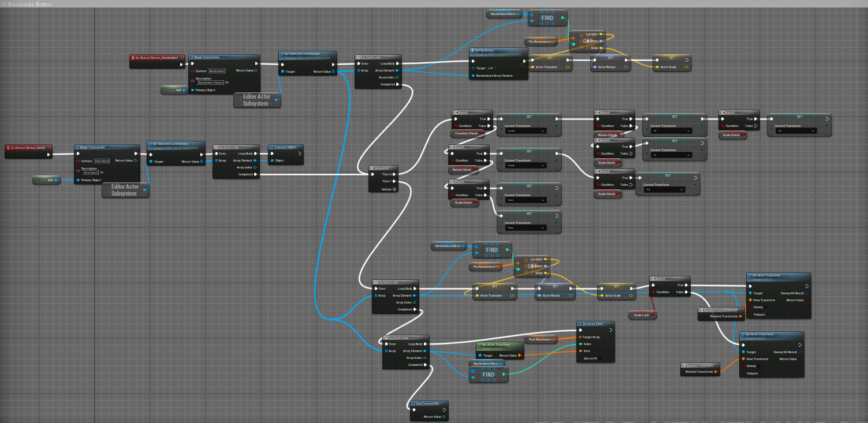This screenshot has height=423, width=868.
Task: Click the Transact Object function icon
Action: [x=271, y=147]
